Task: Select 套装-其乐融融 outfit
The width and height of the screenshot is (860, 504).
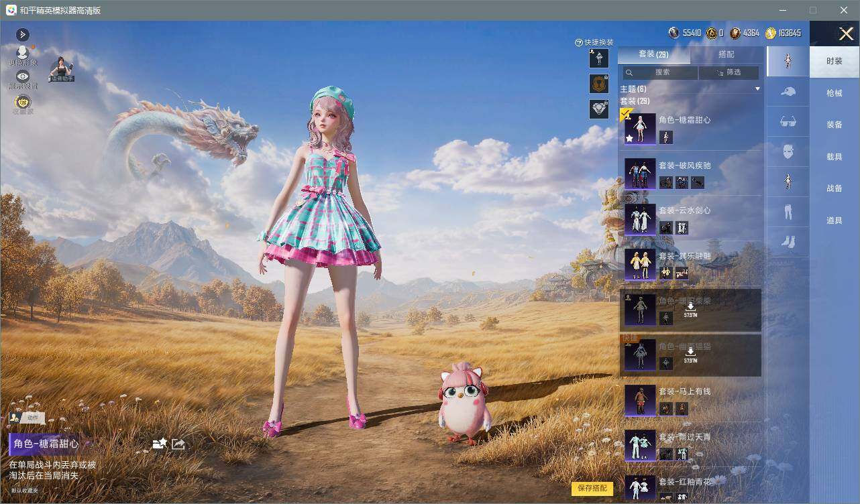Action: pyautogui.click(x=691, y=265)
